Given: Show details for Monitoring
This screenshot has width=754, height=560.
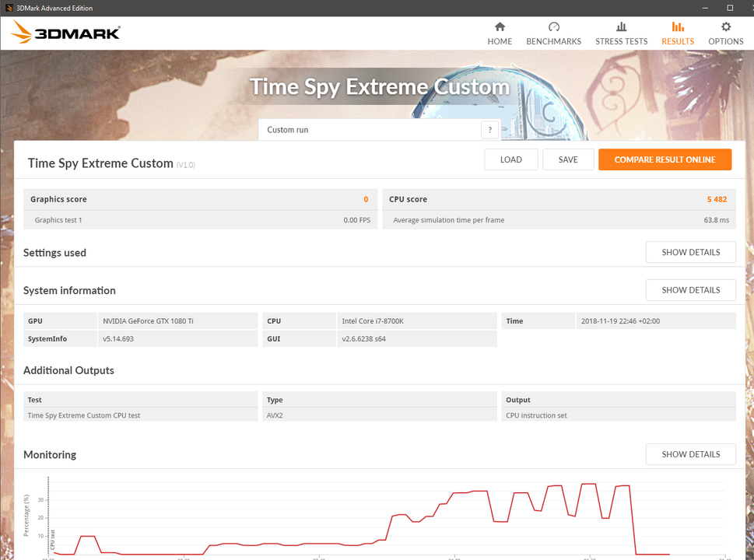Looking at the screenshot, I should (x=690, y=454).
